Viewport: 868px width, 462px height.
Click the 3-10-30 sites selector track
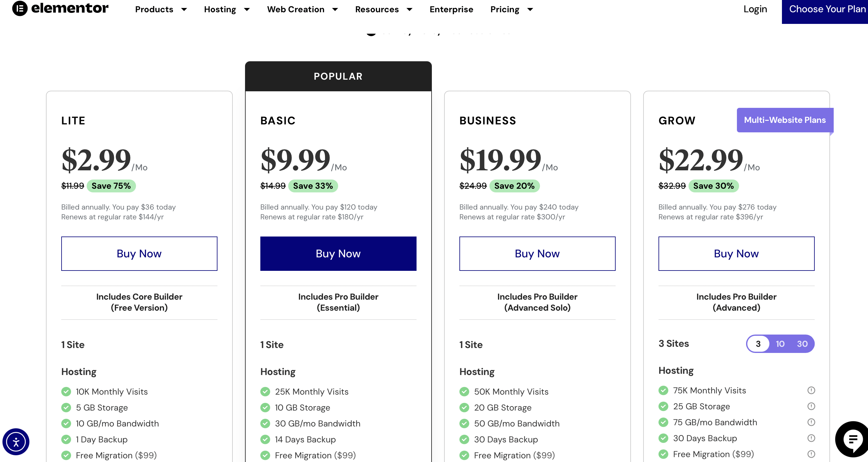780,344
